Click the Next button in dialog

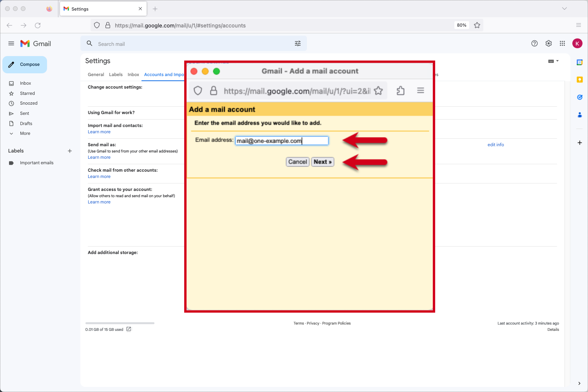tap(323, 162)
